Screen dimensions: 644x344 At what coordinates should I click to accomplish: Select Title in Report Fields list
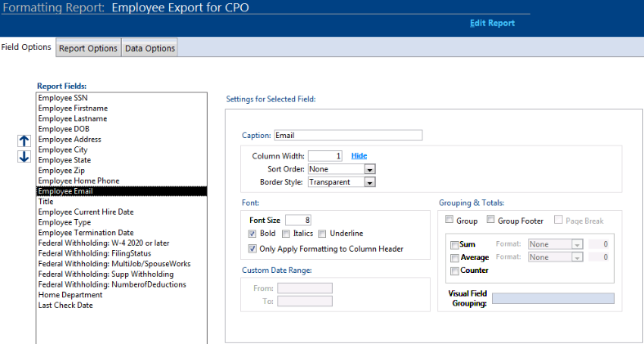click(x=122, y=202)
